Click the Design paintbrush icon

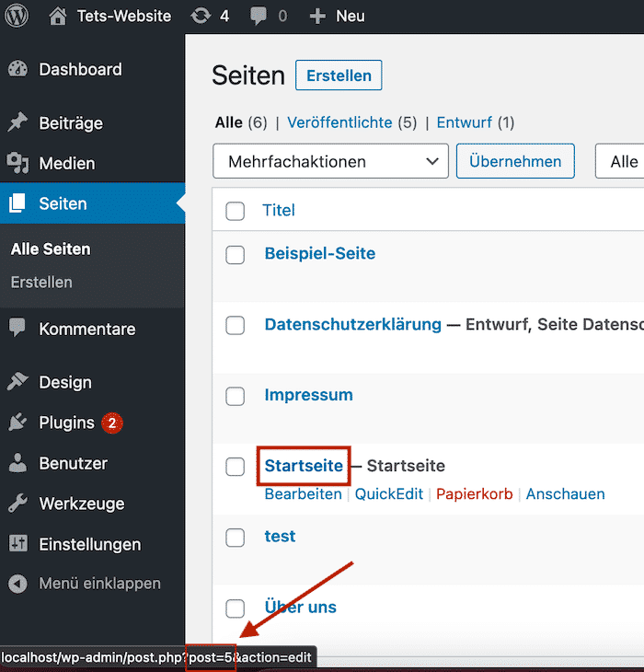17,382
